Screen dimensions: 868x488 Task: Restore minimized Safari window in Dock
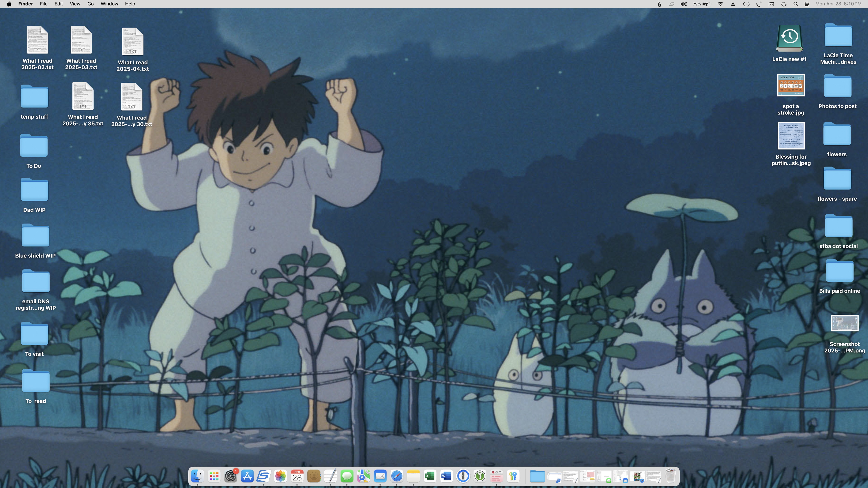[637, 477]
